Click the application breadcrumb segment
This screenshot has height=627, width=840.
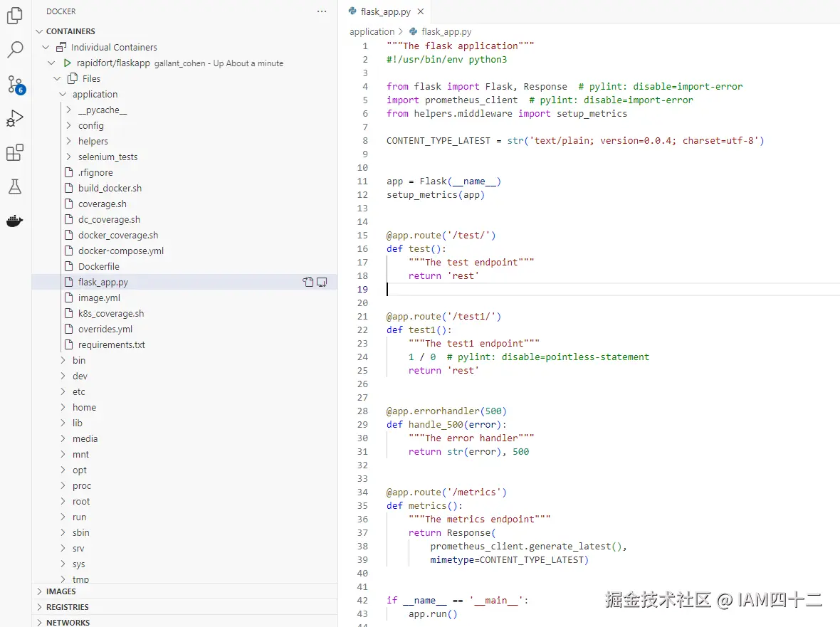coord(372,31)
